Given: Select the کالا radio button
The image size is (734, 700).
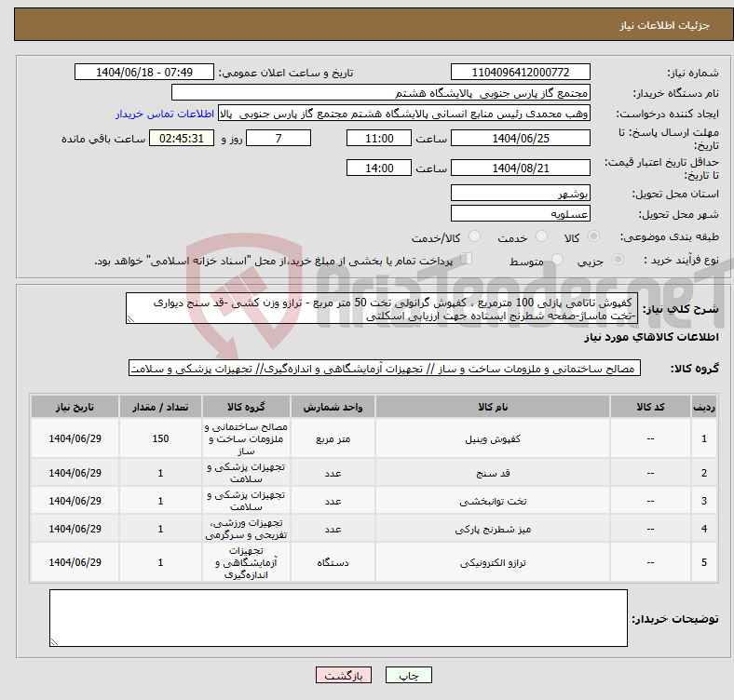Looking at the screenshot, I should (593, 236).
